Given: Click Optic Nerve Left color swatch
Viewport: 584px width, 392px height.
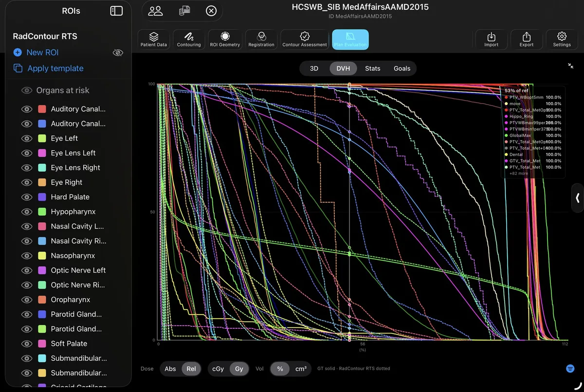Looking at the screenshot, I should tap(42, 270).
